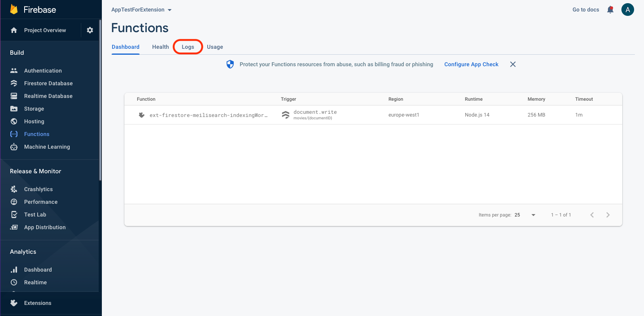Click the Hosting globe icon

pos(14,121)
